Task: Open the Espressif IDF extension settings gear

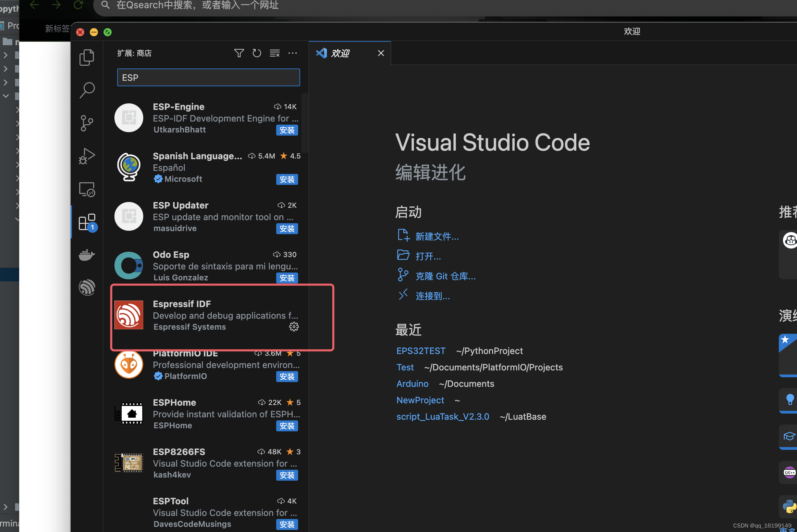Action: tap(294, 327)
